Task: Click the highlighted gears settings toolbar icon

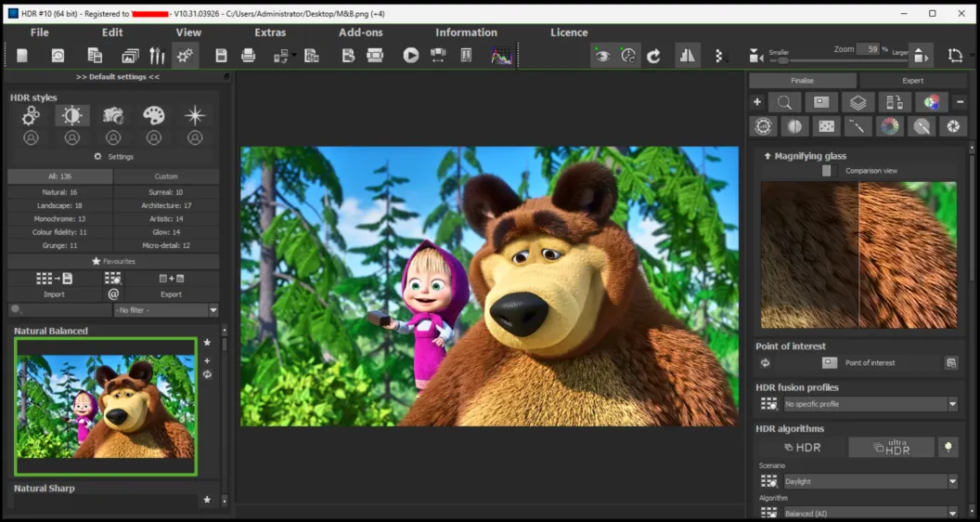Action: (185, 56)
